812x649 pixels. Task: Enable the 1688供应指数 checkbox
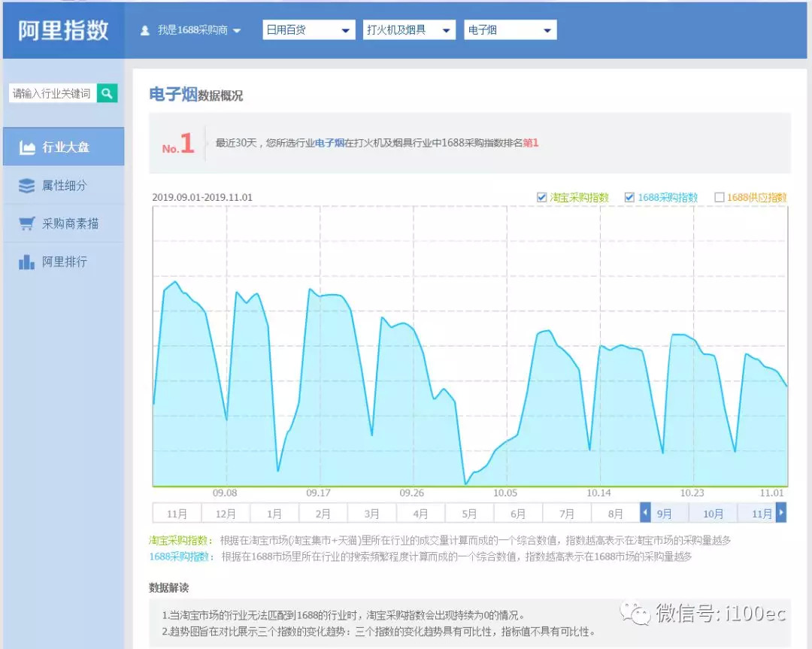(x=720, y=198)
